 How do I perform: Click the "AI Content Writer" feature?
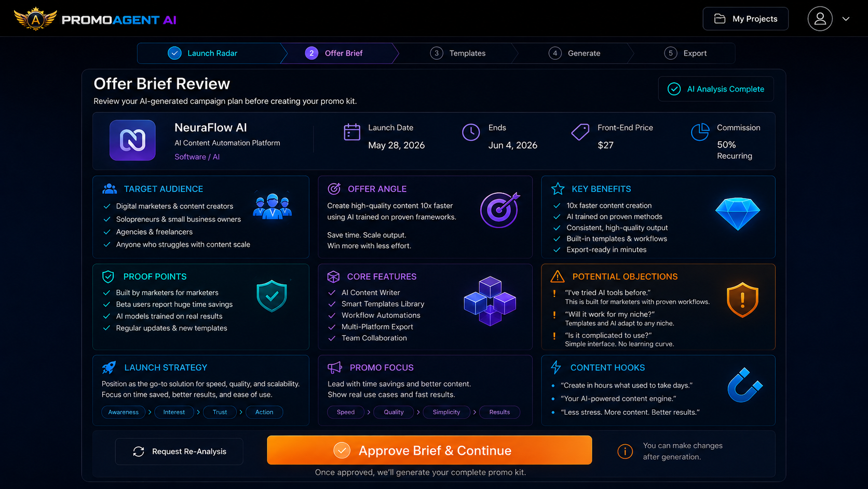click(x=371, y=293)
